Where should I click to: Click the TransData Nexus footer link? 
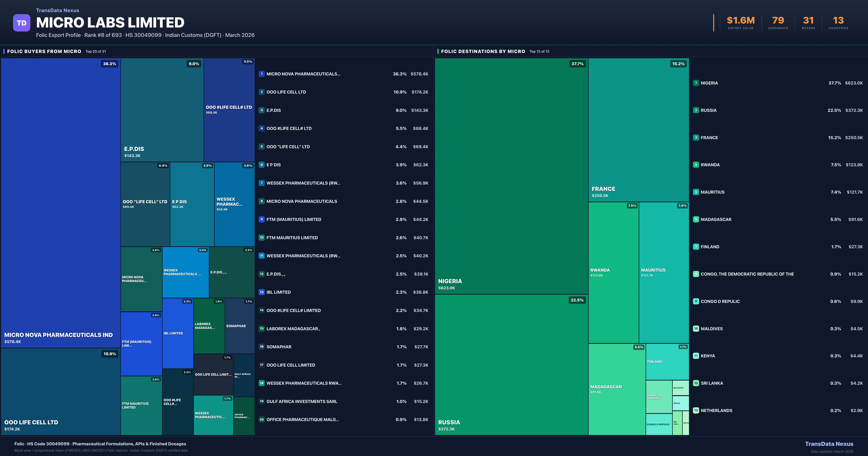pyautogui.click(x=829, y=444)
